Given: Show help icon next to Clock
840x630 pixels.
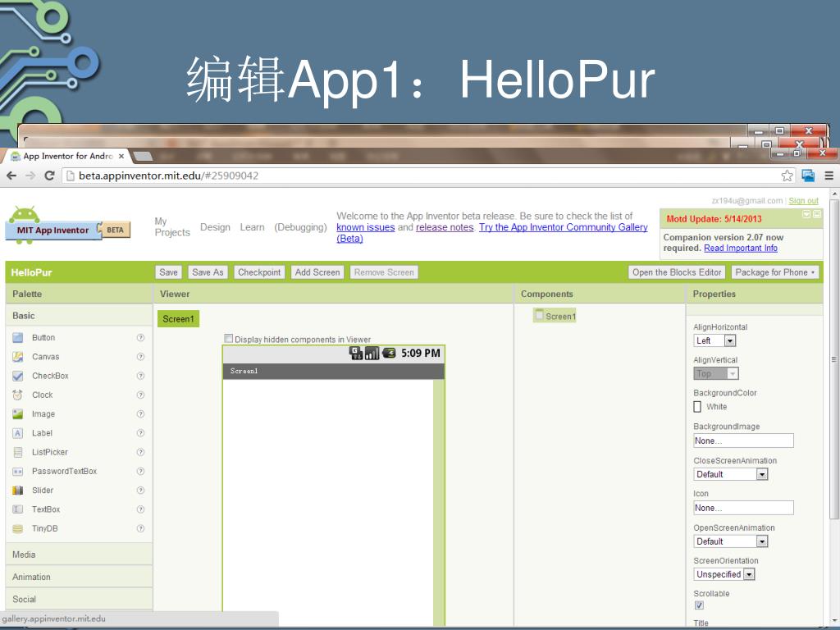Looking at the screenshot, I should 140,395.
